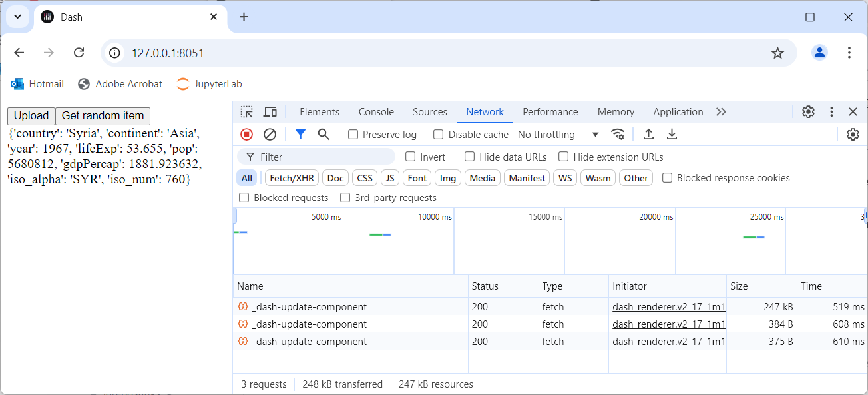Open the Chrome profile icon
Screen dimensions: 868x395
(819, 52)
